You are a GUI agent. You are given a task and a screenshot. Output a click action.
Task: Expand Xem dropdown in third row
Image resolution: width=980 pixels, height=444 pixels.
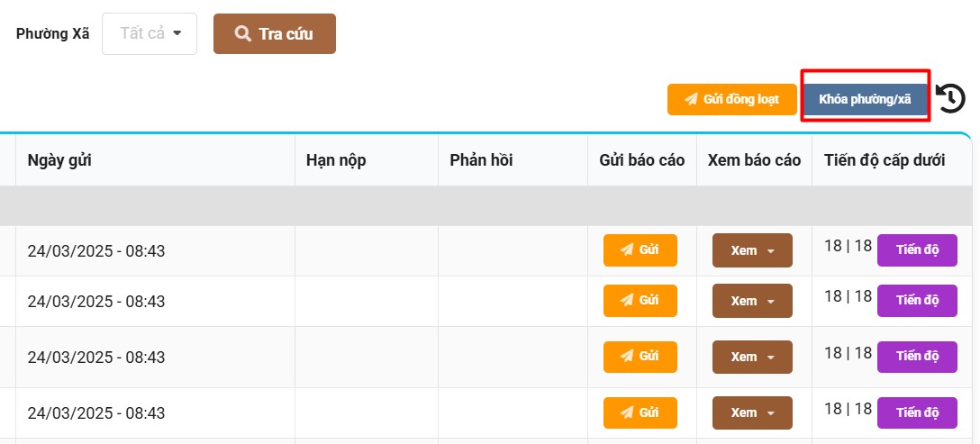[752, 357]
